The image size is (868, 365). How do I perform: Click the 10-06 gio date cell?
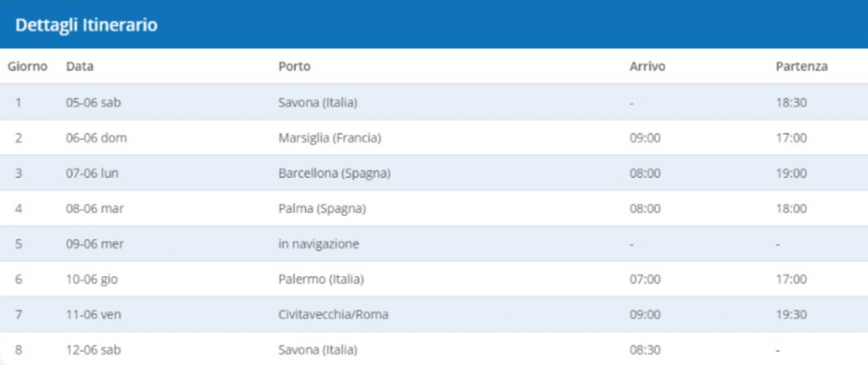(92, 279)
